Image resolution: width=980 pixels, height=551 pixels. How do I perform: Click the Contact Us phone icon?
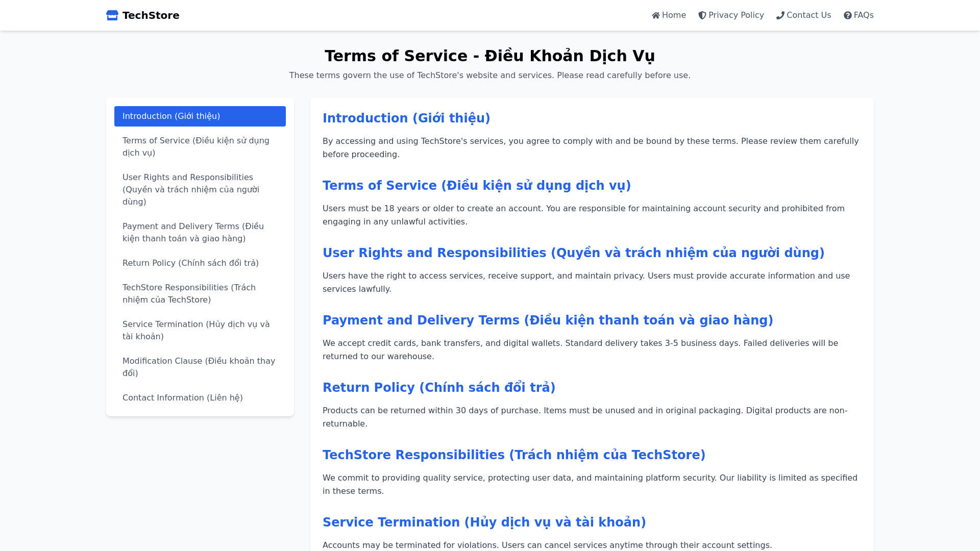pyautogui.click(x=780, y=15)
